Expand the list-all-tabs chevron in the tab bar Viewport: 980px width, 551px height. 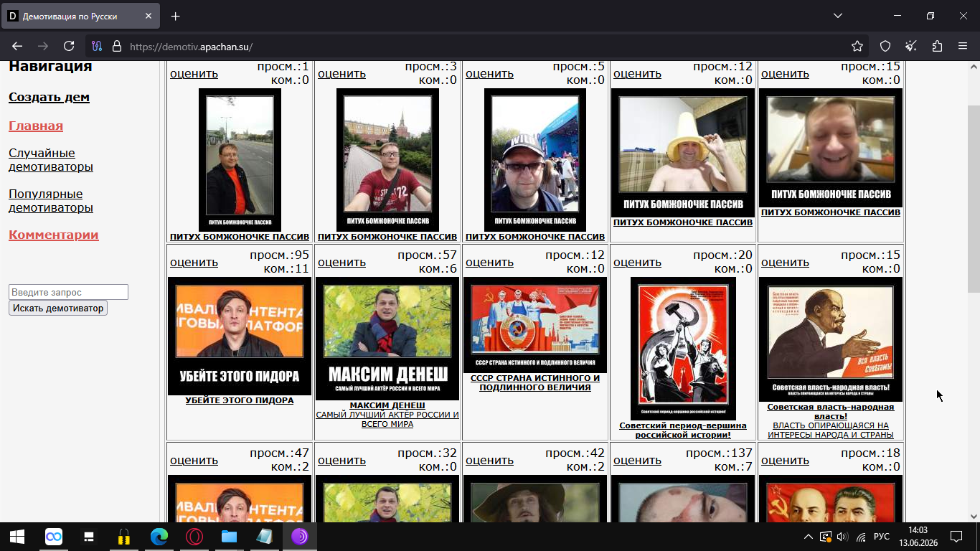click(x=838, y=16)
